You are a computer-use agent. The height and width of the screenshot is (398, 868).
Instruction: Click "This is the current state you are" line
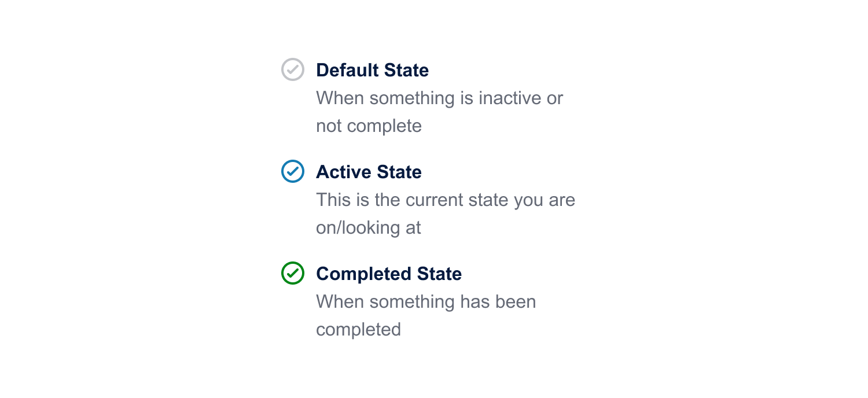(x=446, y=200)
